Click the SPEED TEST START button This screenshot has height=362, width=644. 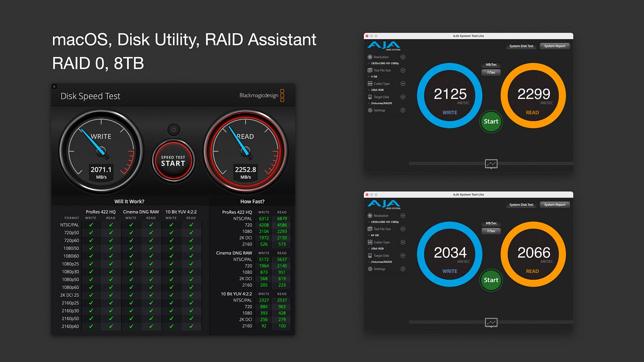(x=173, y=161)
